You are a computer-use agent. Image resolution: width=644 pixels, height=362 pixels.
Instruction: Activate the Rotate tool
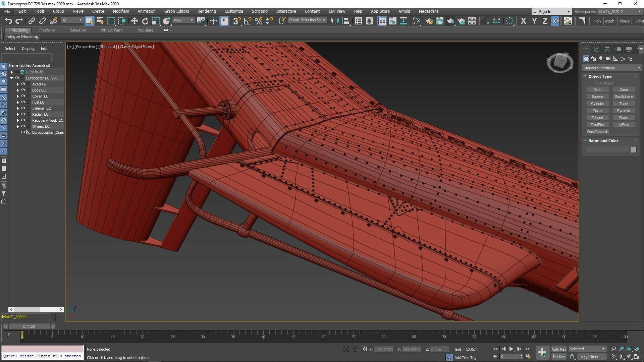(145, 21)
